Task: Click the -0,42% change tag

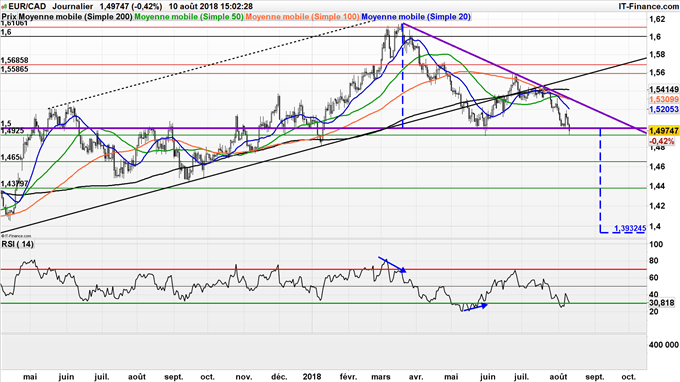Action: [662, 141]
